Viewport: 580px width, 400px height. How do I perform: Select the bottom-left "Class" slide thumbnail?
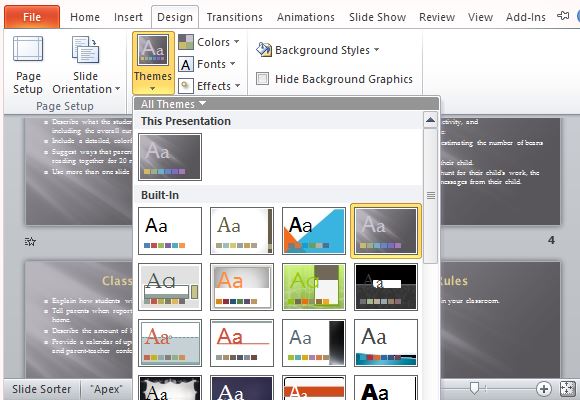(x=79, y=320)
